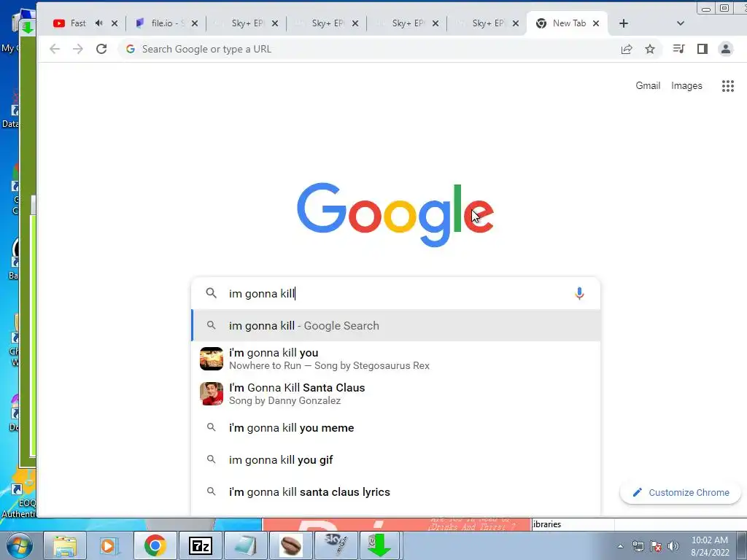Viewport: 747px width, 560px height.
Task: Start voice search with microphone icon
Action: point(579,293)
